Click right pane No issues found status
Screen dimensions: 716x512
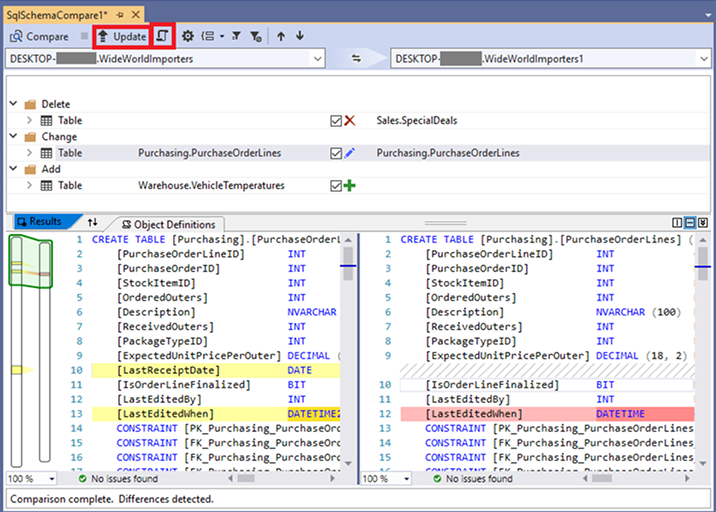(473, 479)
